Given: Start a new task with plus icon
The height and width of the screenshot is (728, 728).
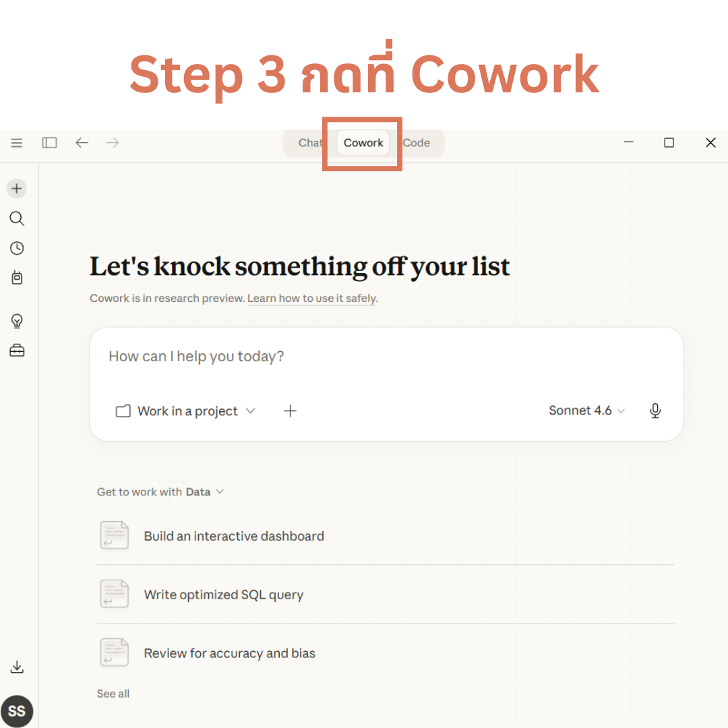Looking at the screenshot, I should (17, 189).
